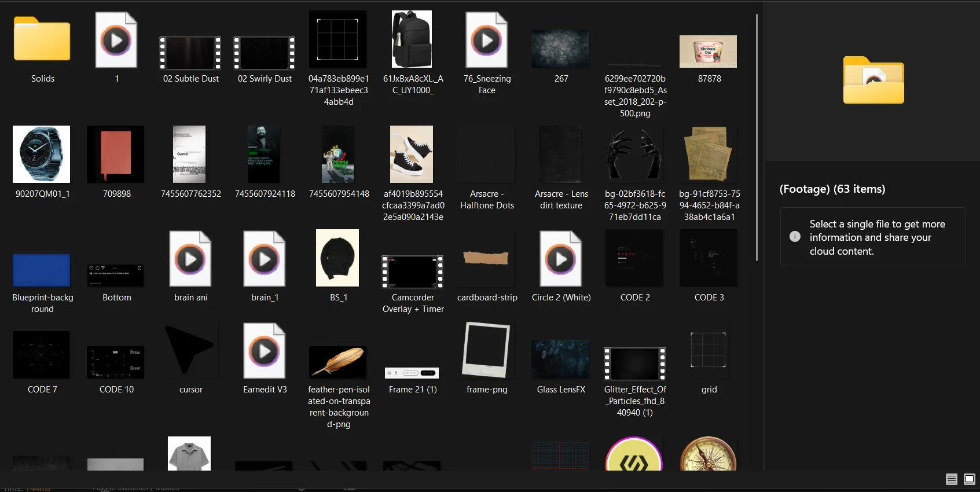The width and height of the screenshot is (980, 492).
Task: Select the Camcorder Overlay + Timer clip
Action: click(413, 271)
